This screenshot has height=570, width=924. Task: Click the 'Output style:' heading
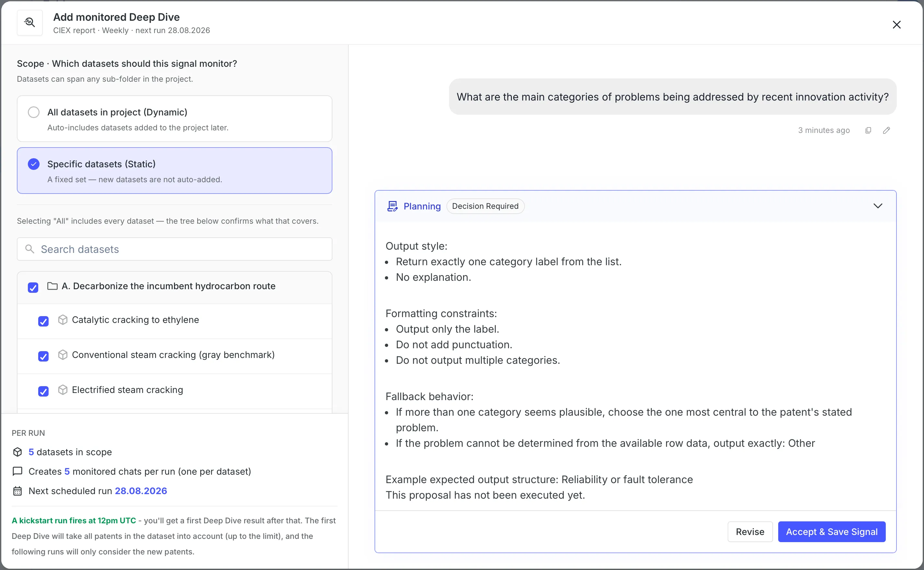point(416,246)
